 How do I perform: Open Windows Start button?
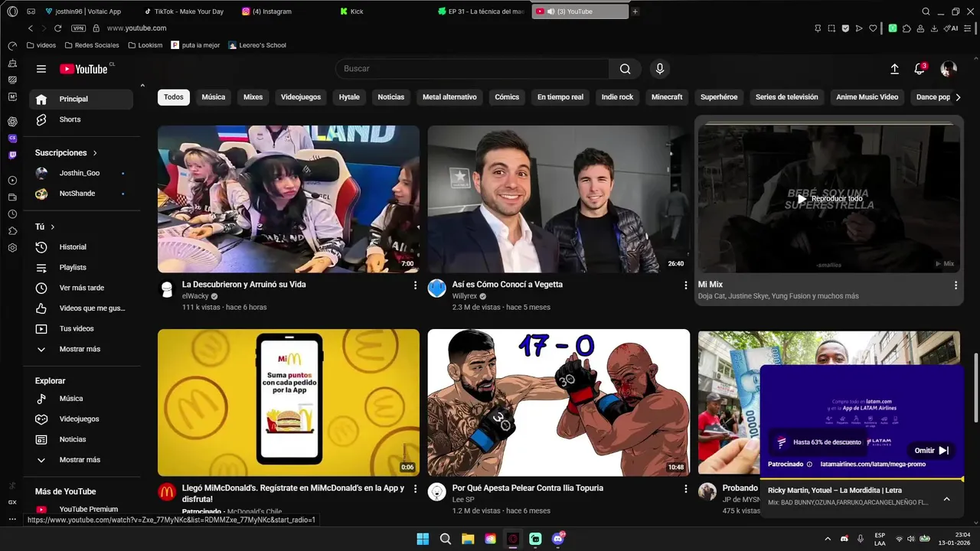point(423,539)
